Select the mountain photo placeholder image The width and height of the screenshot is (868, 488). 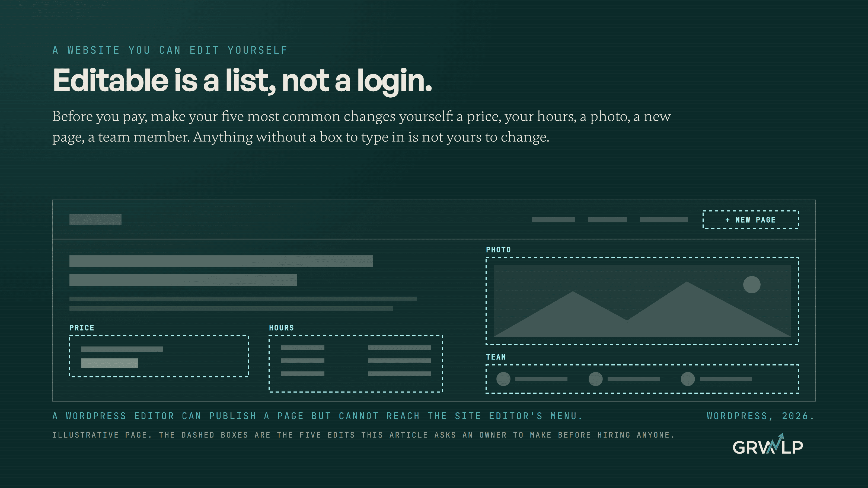(642, 301)
